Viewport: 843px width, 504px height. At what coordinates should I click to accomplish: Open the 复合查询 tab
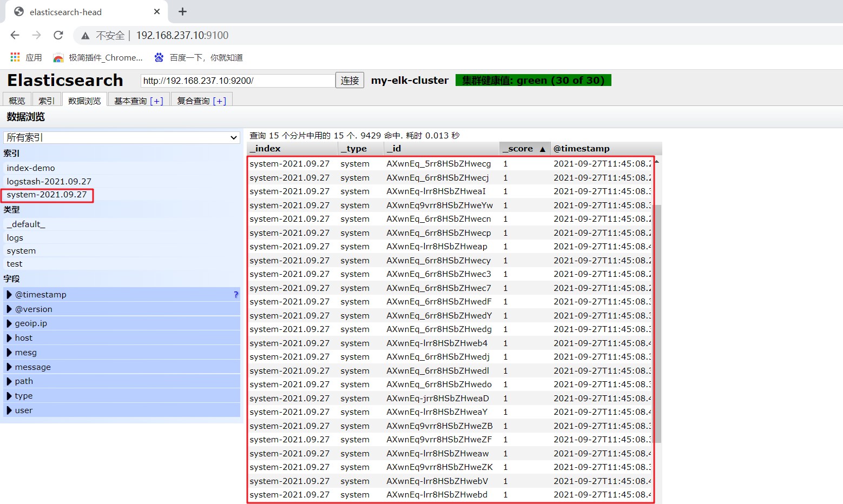pyautogui.click(x=202, y=100)
